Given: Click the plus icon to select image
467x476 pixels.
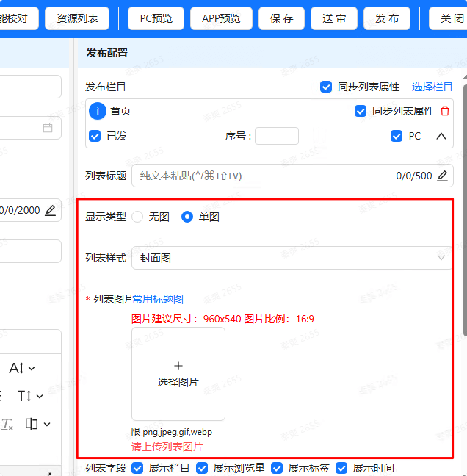Looking at the screenshot, I should tap(178, 366).
